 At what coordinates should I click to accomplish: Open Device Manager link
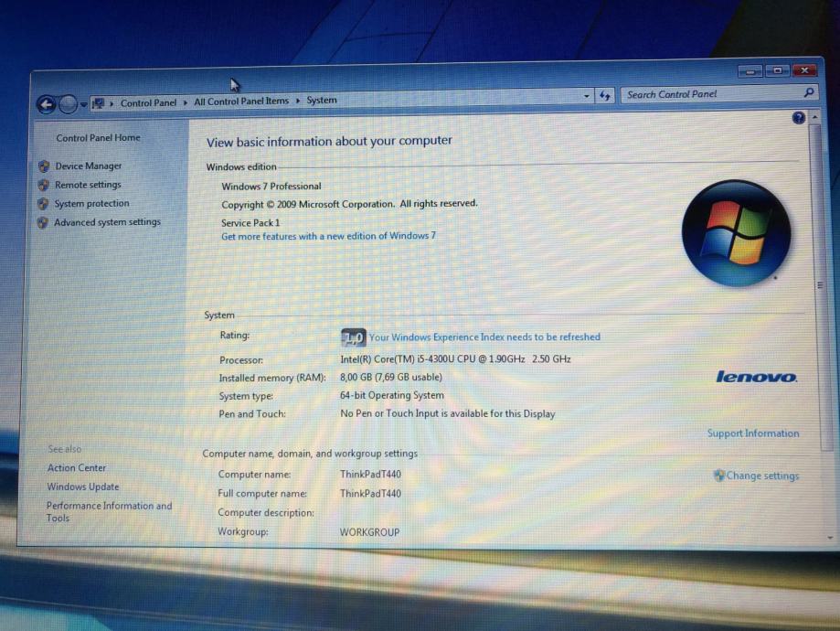(x=89, y=166)
